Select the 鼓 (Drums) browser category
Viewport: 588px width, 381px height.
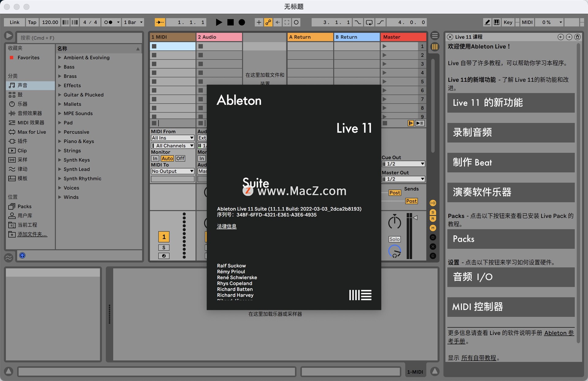pyautogui.click(x=30, y=95)
